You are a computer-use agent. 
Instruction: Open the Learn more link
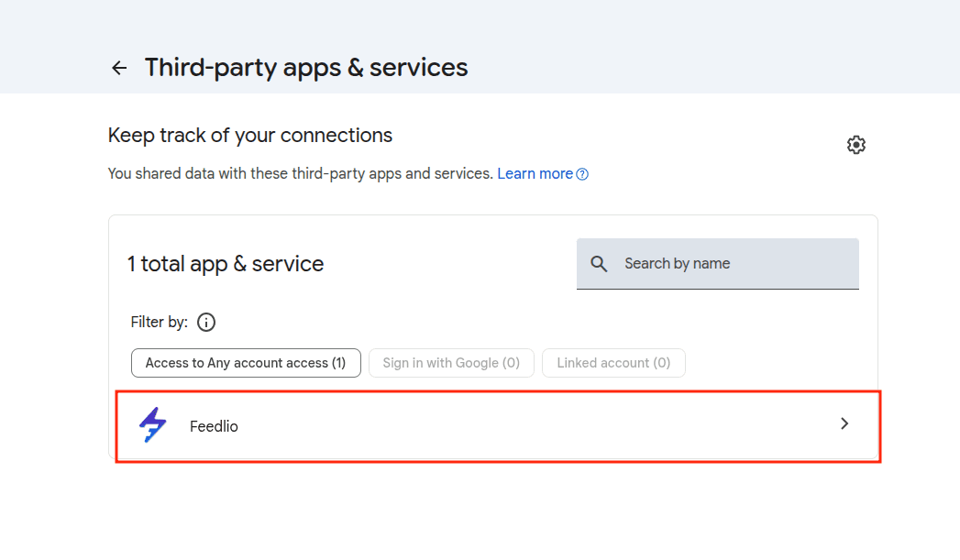pos(535,173)
